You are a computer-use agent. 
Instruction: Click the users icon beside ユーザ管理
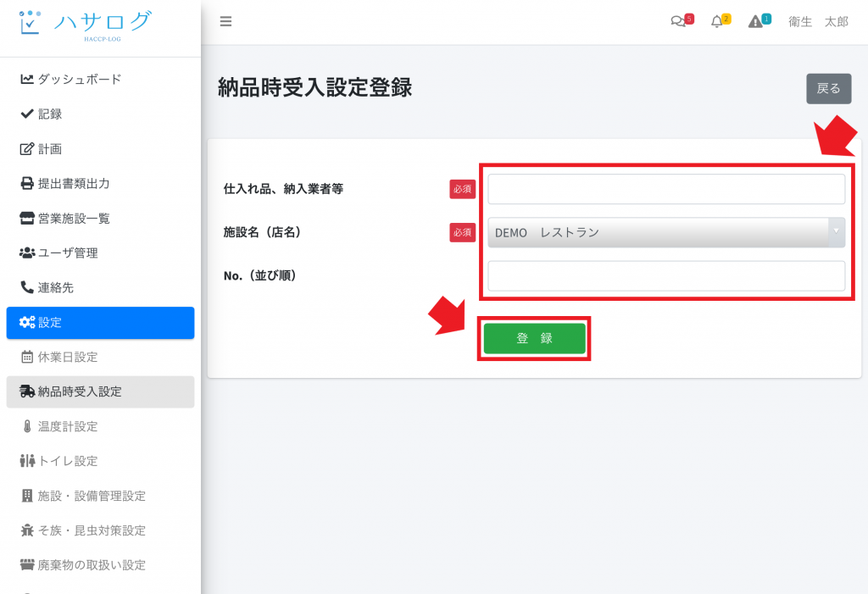[27, 253]
